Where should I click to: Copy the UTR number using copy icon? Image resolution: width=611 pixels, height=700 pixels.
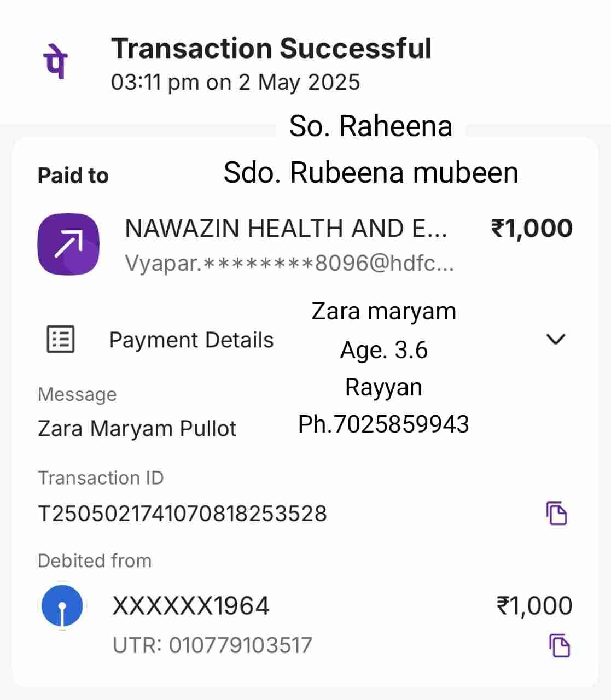pos(559,645)
